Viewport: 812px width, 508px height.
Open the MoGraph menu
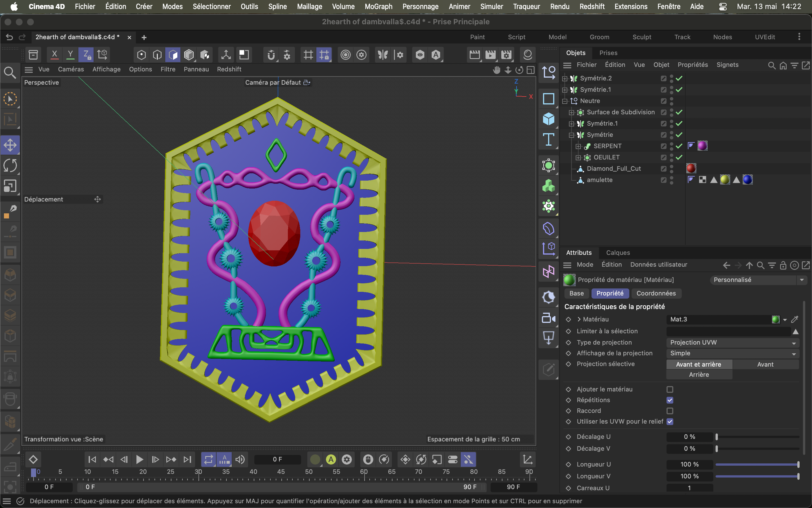378,6
